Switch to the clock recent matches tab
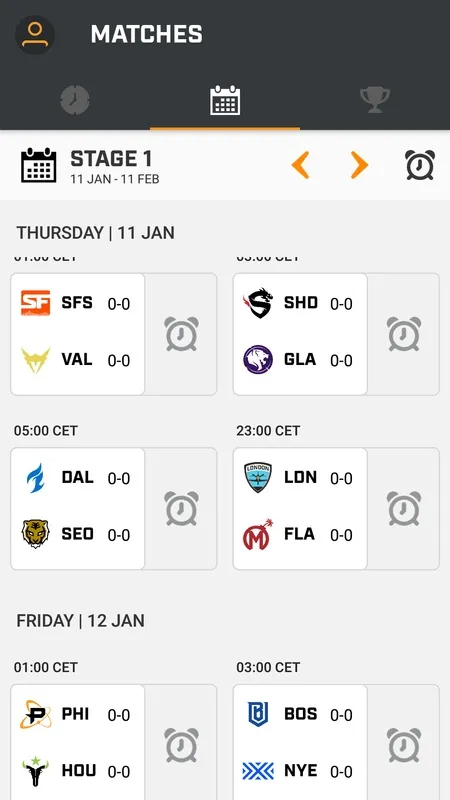The height and width of the screenshot is (800, 450). (x=75, y=100)
